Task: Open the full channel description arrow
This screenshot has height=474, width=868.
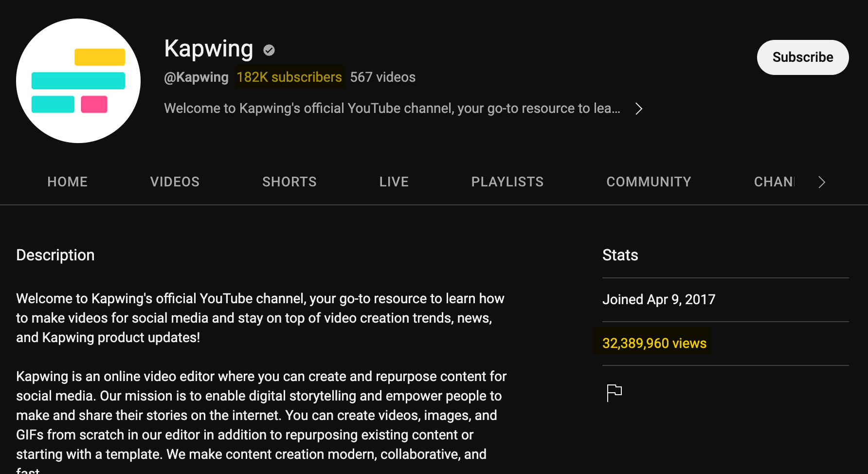Action: (x=639, y=108)
